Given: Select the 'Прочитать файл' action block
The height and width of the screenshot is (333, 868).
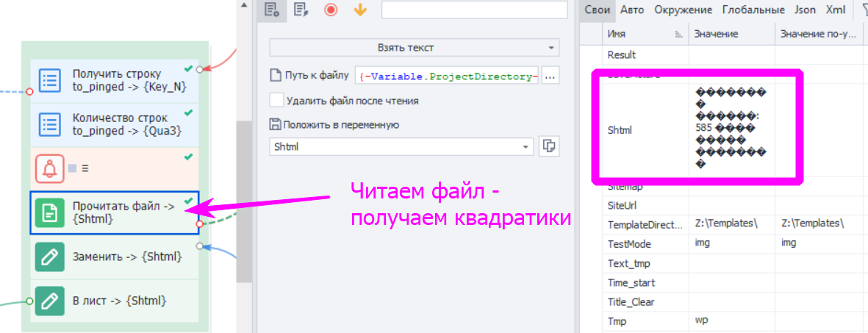Looking at the screenshot, I should coord(115,212).
